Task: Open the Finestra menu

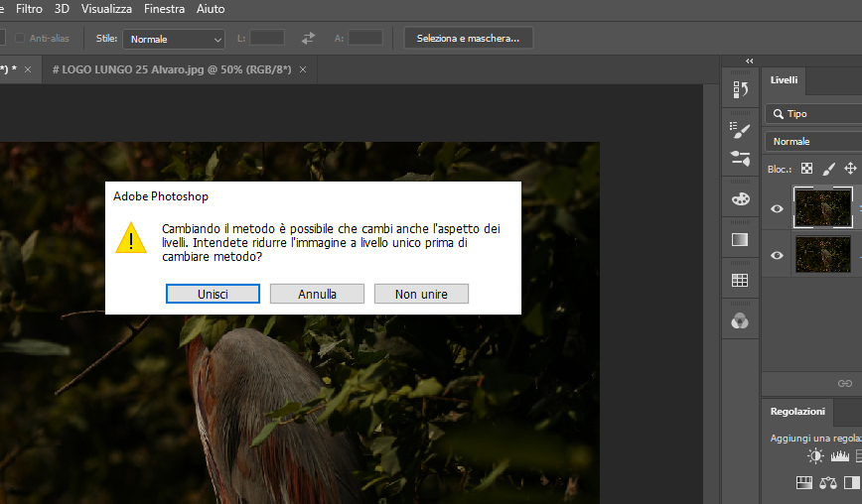Action: [165, 9]
